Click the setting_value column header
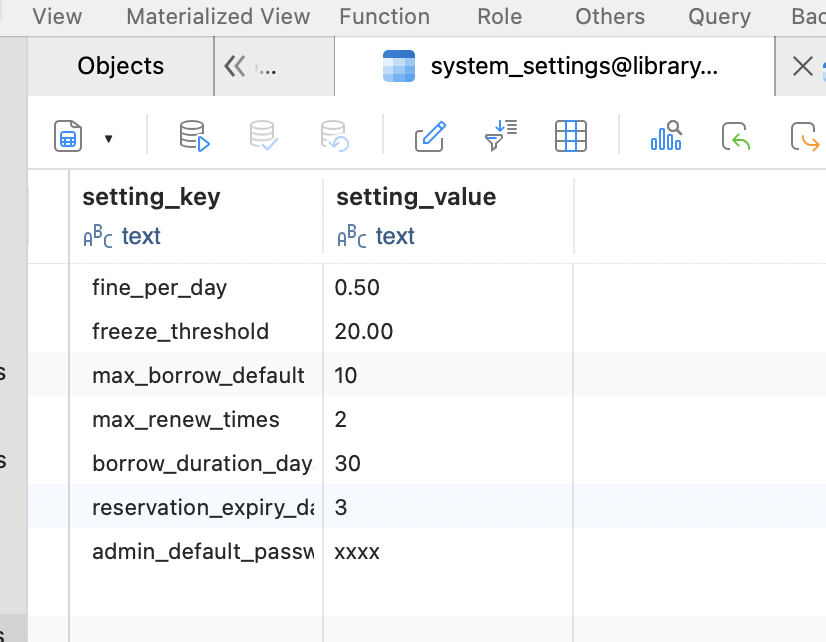 point(416,197)
